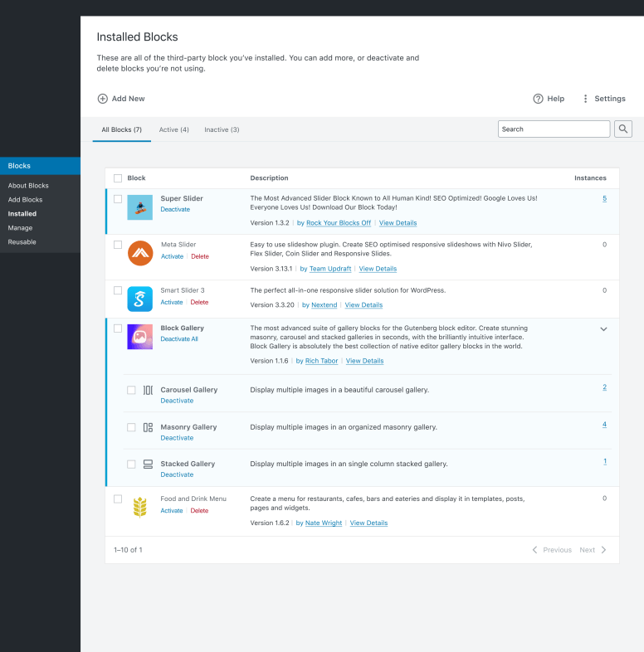Image resolution: width=644 pixels, height=652 pixels.
Task: Click the Previous page chevron arrow
Action: point(534,550)
